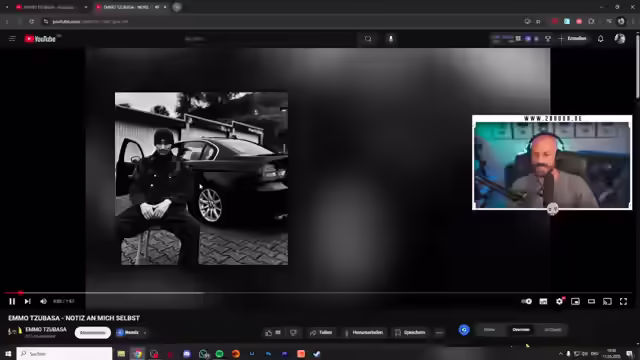
Task: Select the right tab in the extension bar
Action: point(553,330)
